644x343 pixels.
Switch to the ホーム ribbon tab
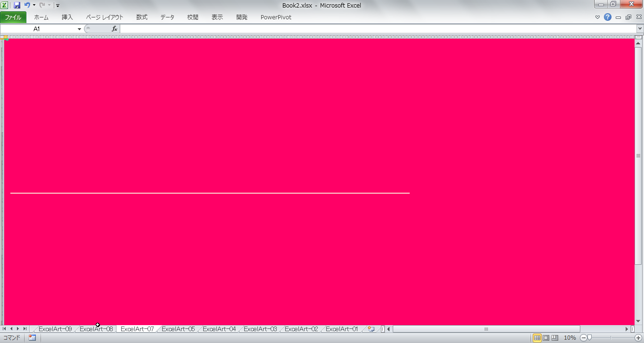pyautogui.click(x=41, y=17)
